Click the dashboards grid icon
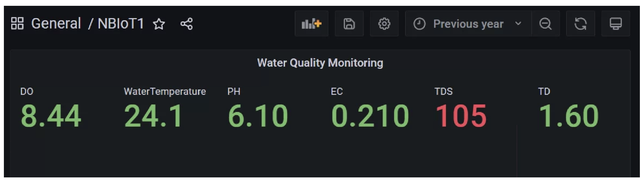This screenshot has height=182, width=644. 17,24
